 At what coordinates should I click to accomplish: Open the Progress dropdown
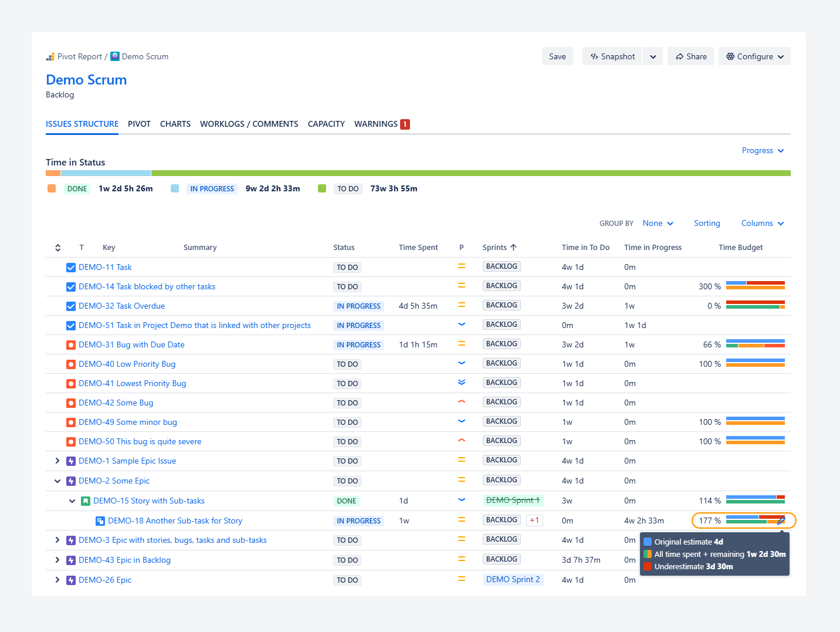[x=763, y=151]
